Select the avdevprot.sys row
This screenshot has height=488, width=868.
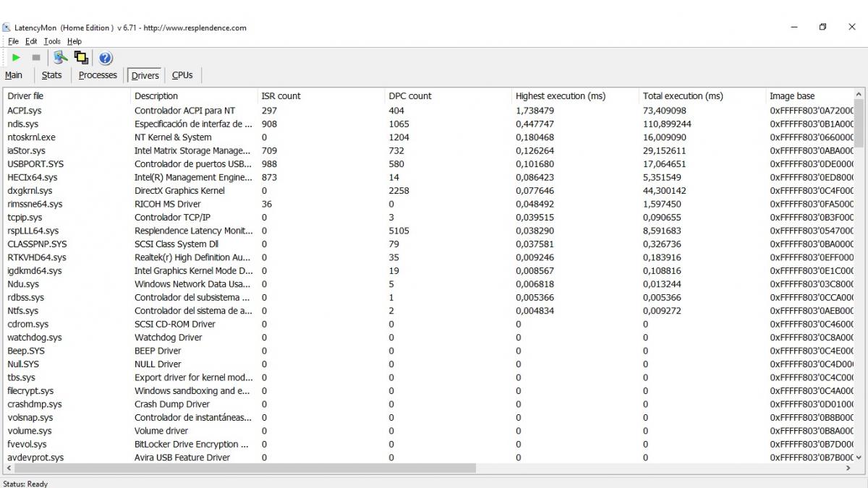click(429, 458)
